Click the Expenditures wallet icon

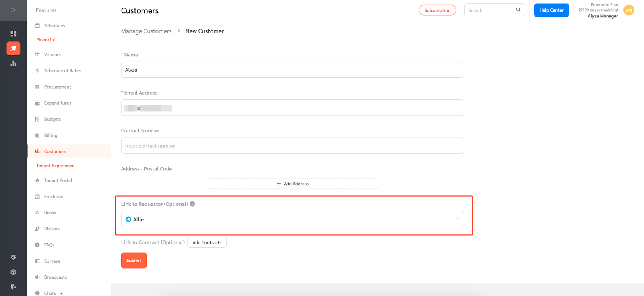tap(37, 103)
